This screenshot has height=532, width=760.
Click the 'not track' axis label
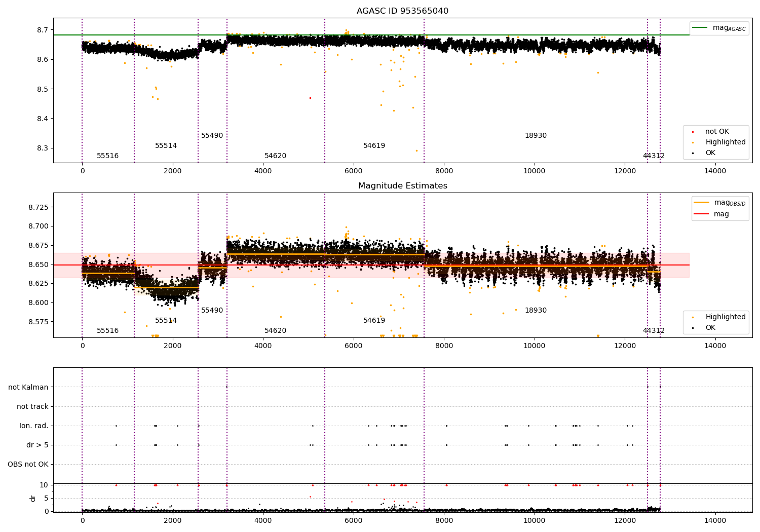coord(32,407)
